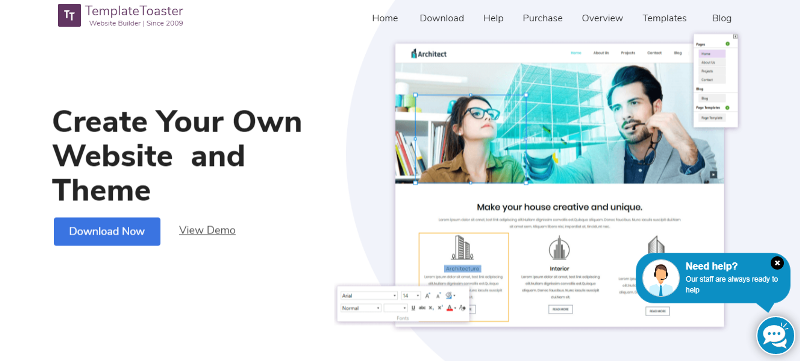Image resolution: width=800 pixels, height=361 pixels.
Task: Click the green add icon beside Page Templates
Action: pos(728,108)
